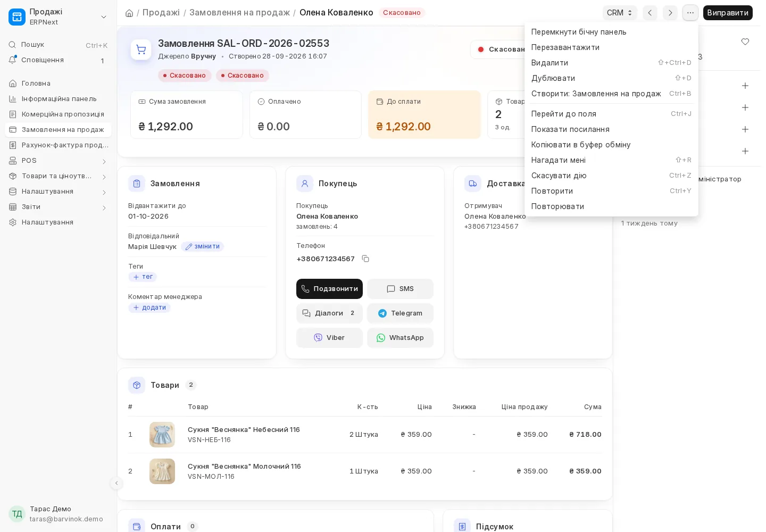Click the Подзвонити call button
The image size is (766, 532).
(x=329, y=289)
